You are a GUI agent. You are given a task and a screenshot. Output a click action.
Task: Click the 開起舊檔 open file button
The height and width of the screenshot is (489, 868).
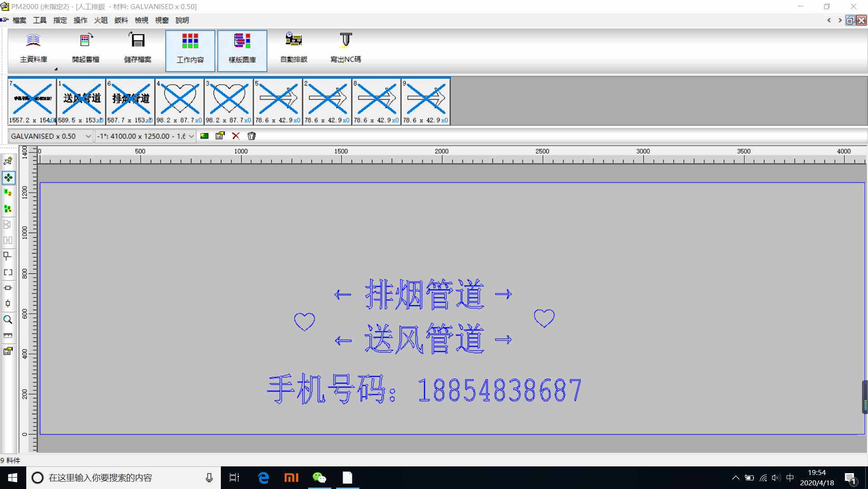click(86, 49)
